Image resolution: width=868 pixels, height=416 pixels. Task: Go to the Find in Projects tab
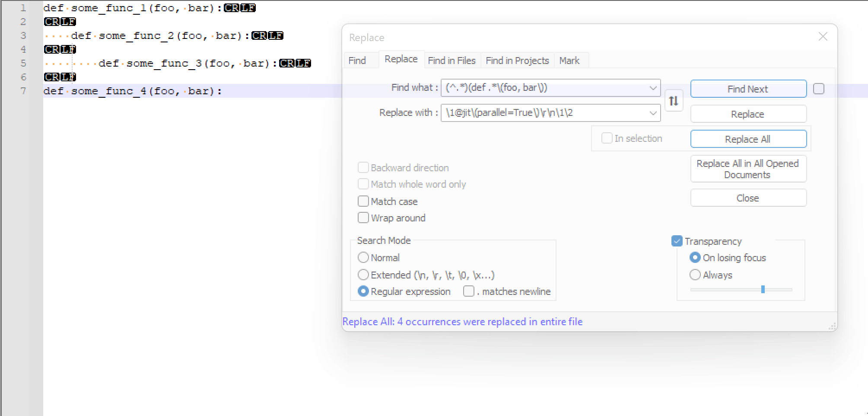pos(517,61)
